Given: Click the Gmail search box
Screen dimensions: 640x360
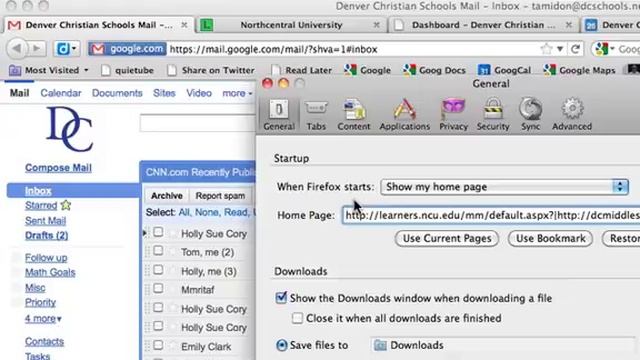Looking at the screenshot, I should coord(198,123).
